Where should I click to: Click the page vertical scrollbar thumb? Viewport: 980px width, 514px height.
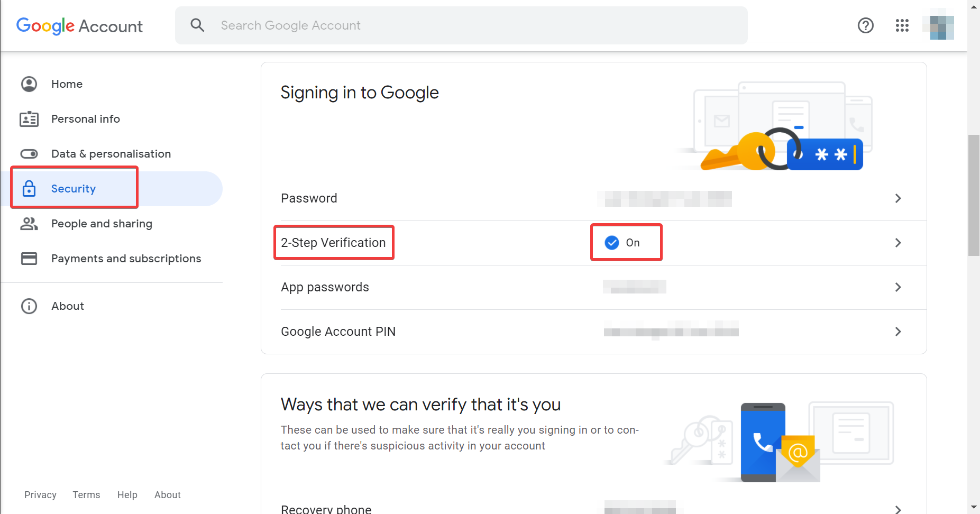click(x=974, y=196)
